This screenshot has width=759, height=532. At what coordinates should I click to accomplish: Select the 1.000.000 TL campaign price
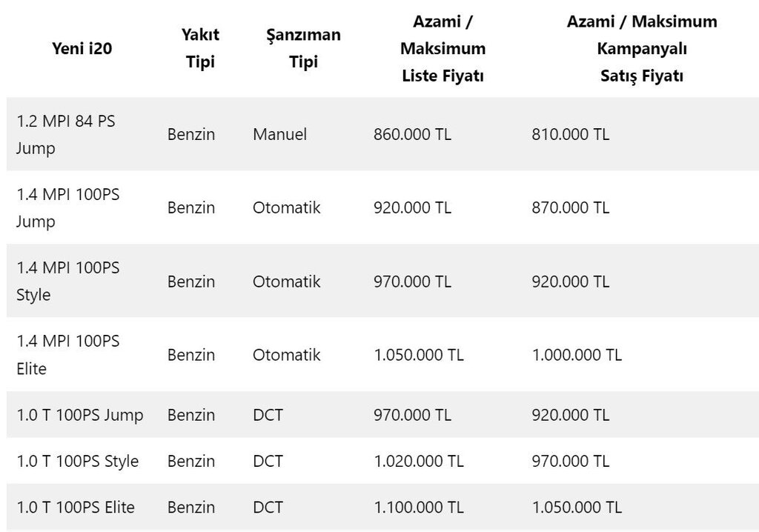(x=577, y=355)
